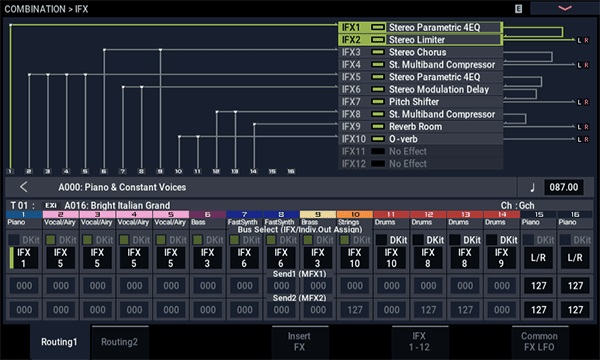Switch to the Routing2 tab
Viewport: 600px width, 360px height.
(119, 342)
